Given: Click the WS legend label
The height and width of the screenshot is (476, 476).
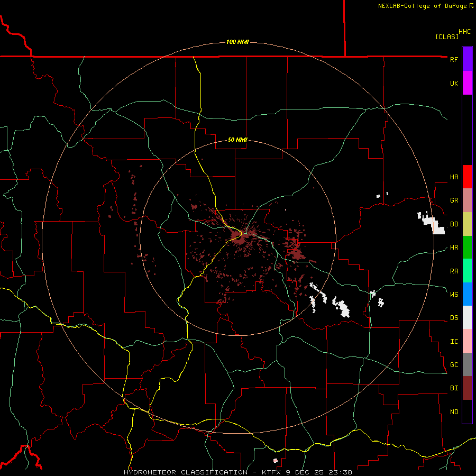Looking at the screenshot, I should pyautogui.click(x=454, y=294).
